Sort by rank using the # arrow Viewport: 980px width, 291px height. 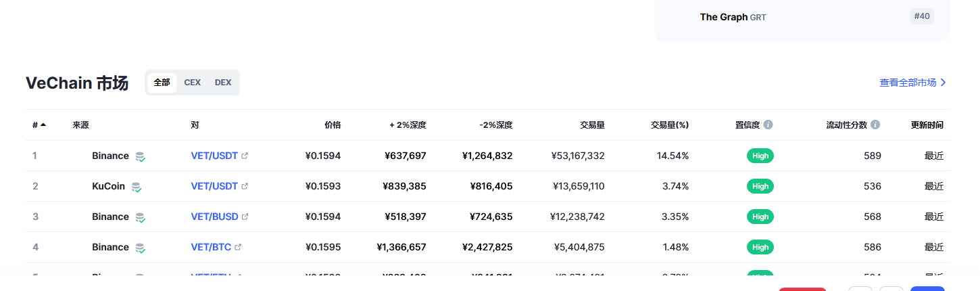click(x=43, y=125)
